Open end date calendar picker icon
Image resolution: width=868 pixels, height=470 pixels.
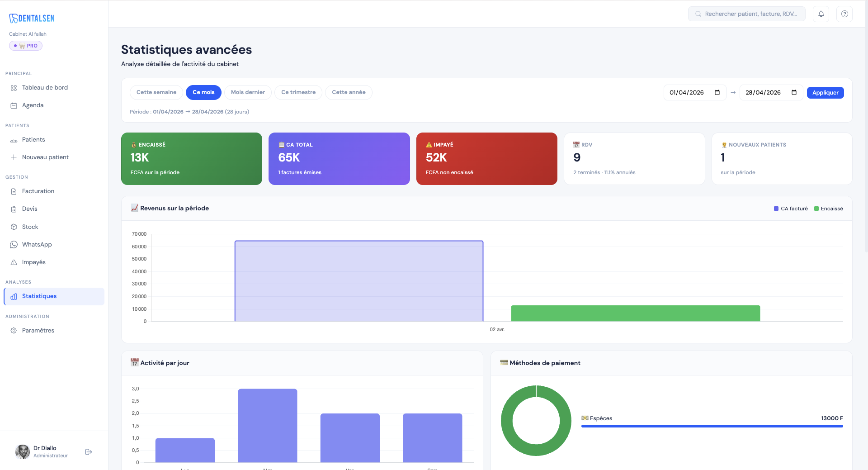click(794, 92)
